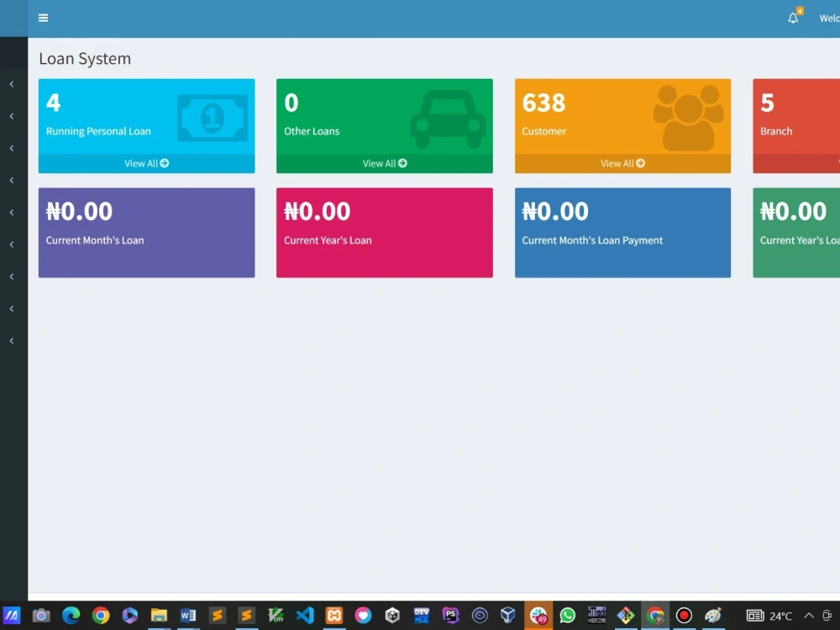Open Paint from the taskbar

click(713, 615)
